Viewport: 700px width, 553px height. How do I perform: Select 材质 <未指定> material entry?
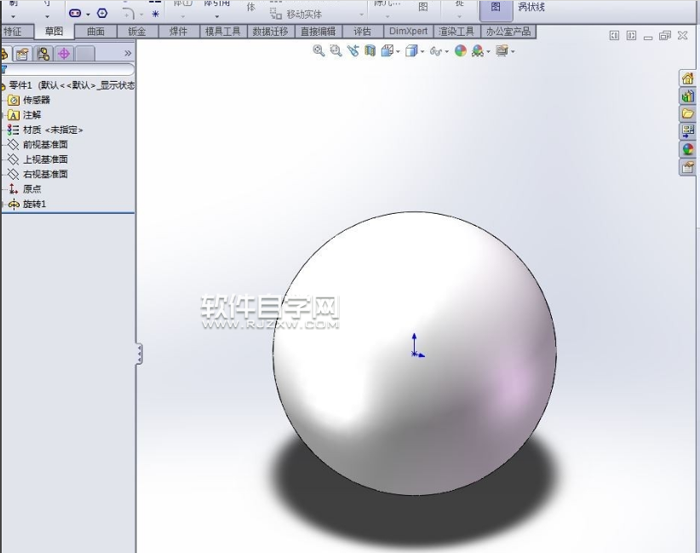click(53, 130)
